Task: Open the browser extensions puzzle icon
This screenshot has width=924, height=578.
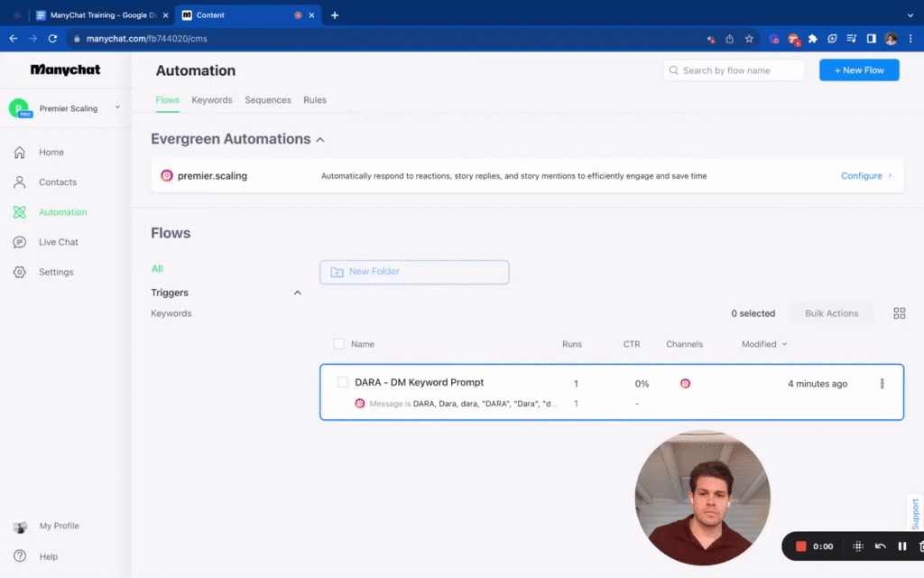Action: [813, 38]
